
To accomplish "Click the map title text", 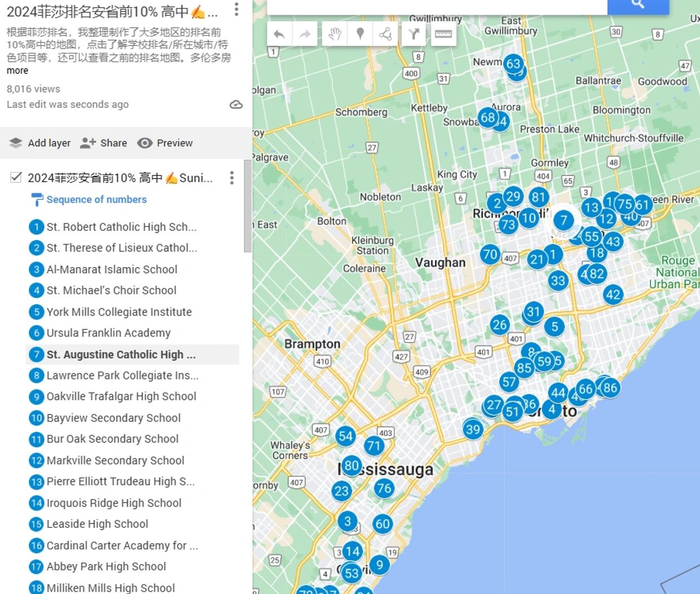I will pyautogui.click(x=112, y=11).
